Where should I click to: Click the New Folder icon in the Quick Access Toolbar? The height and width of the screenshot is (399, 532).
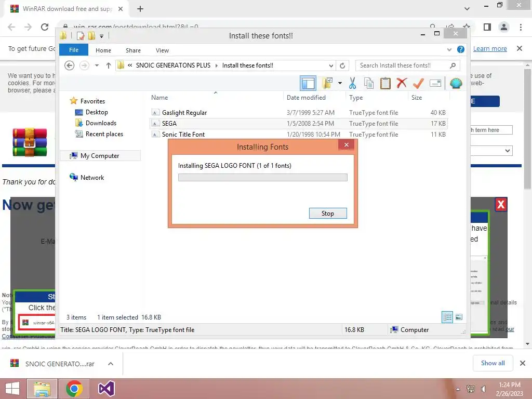coord(91,36)
